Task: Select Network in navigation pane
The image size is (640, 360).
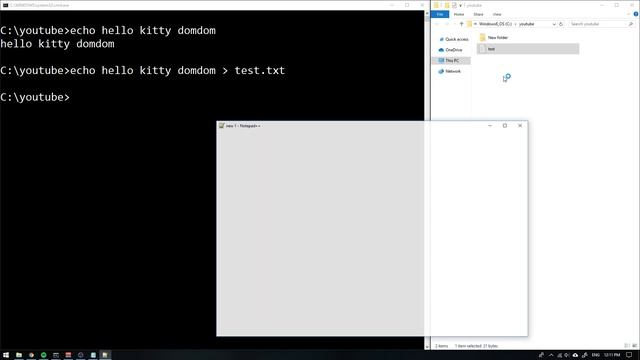Action: [x=450, y=71]
